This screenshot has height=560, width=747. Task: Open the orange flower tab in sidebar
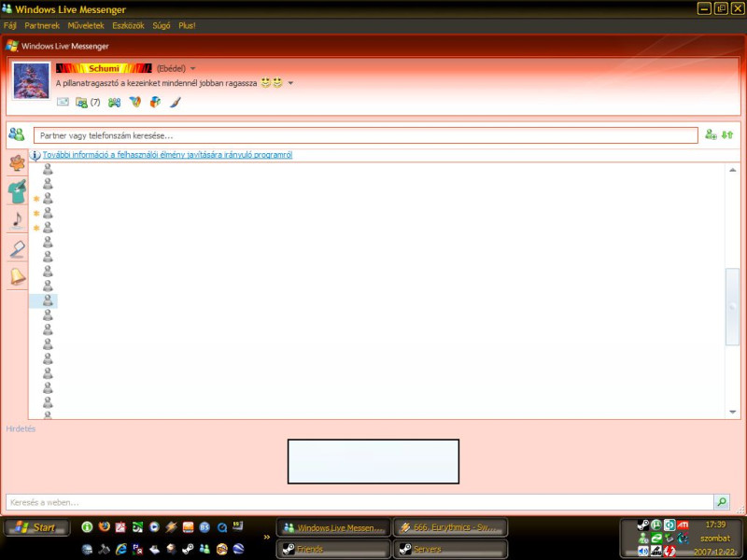click(x=17, y=162)
